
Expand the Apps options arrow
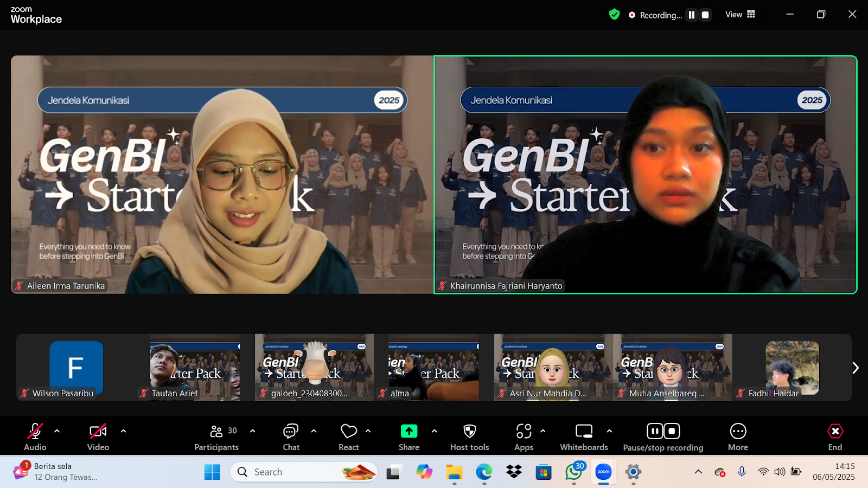pyautogui.click(x=542, y=432)
